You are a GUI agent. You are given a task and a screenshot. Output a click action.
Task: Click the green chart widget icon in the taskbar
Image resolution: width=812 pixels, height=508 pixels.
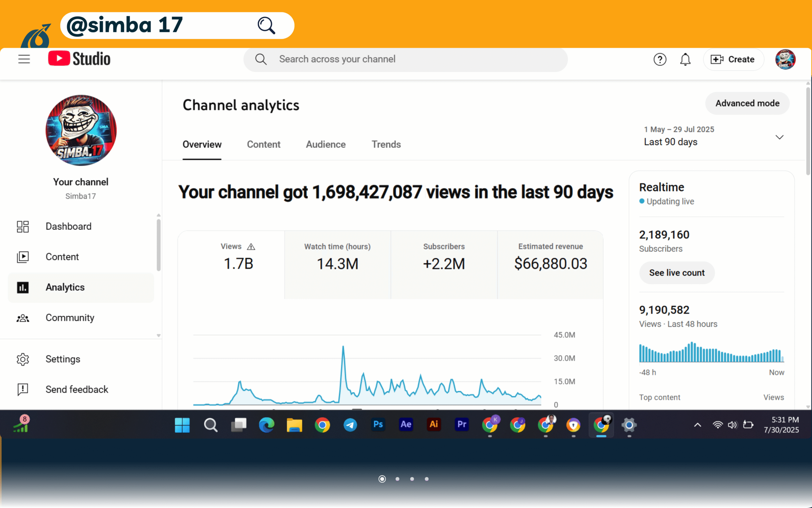pos(21,424)
